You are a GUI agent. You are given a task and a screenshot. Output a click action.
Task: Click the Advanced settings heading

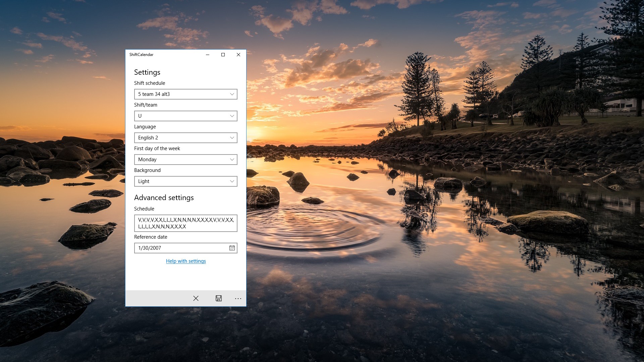(164, 198)
